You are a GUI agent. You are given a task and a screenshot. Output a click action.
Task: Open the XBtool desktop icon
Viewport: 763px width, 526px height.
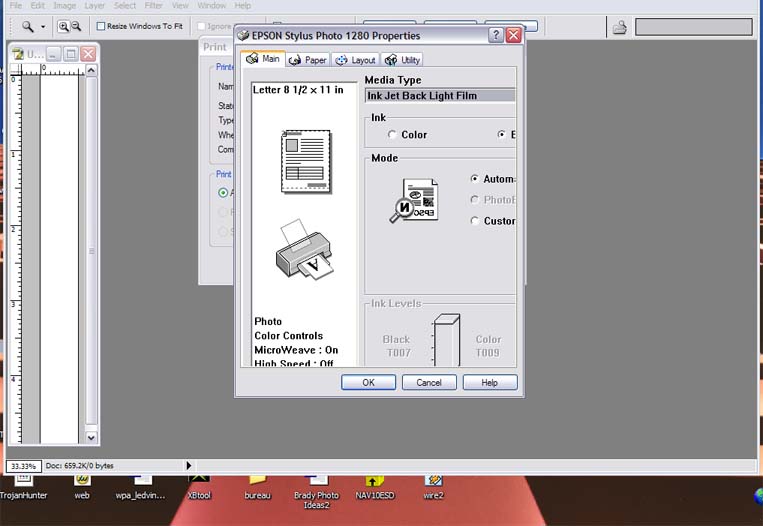199,488
